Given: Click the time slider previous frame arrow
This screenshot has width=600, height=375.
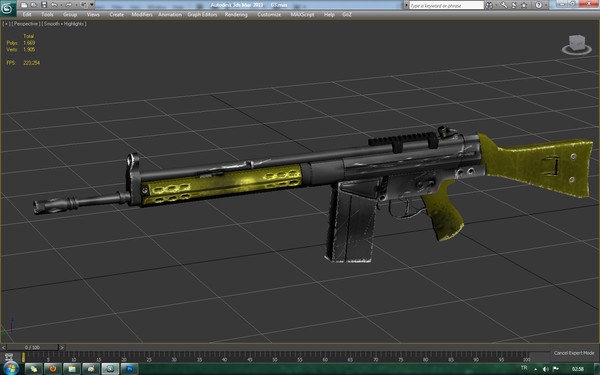Looking at the screenshot, I should point(3,347).
